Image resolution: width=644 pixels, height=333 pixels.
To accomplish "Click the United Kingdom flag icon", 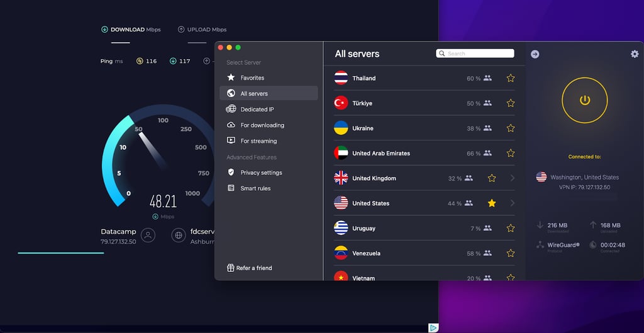I will tap(341, 178).
